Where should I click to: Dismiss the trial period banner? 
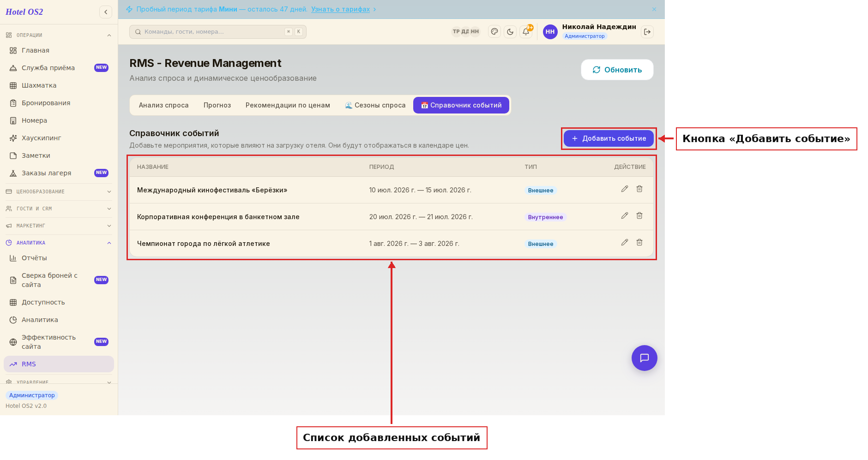click(x=654, y=9)
